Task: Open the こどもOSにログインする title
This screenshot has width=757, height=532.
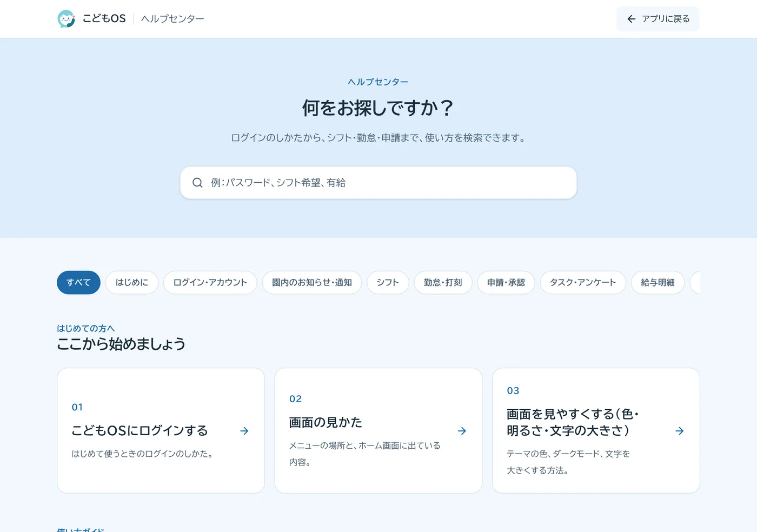Action: [140, 431]
